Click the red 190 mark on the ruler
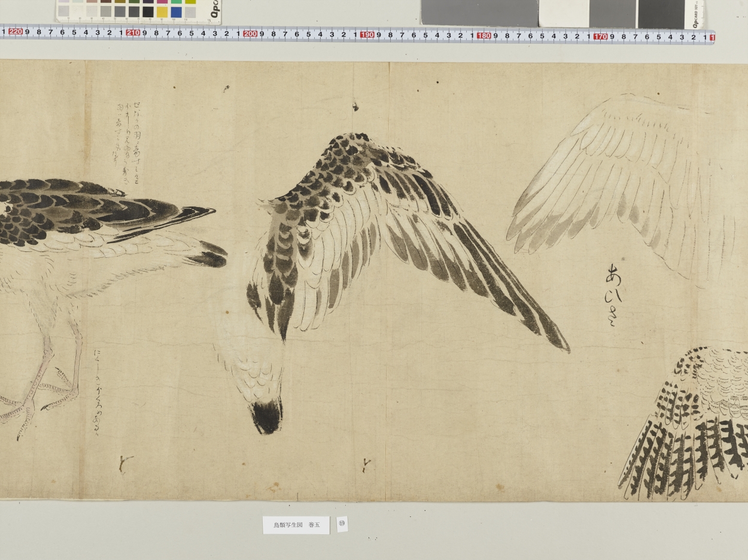 click(367, 35)
